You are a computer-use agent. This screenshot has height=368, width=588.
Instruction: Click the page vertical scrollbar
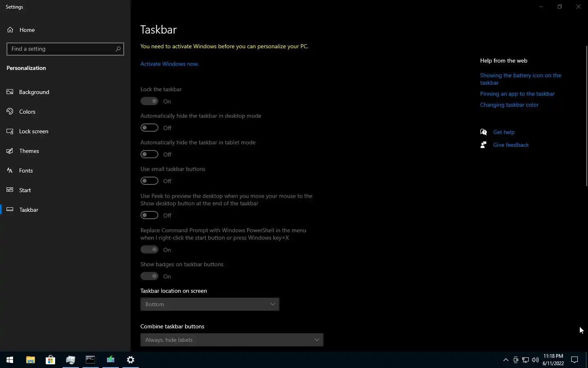587,116
